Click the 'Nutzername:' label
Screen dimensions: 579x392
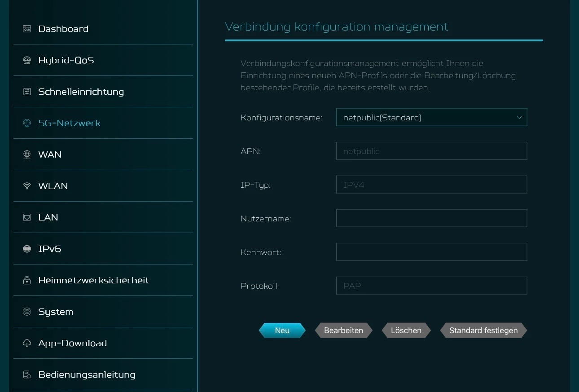pyautogui.click(x=266, y=219)
